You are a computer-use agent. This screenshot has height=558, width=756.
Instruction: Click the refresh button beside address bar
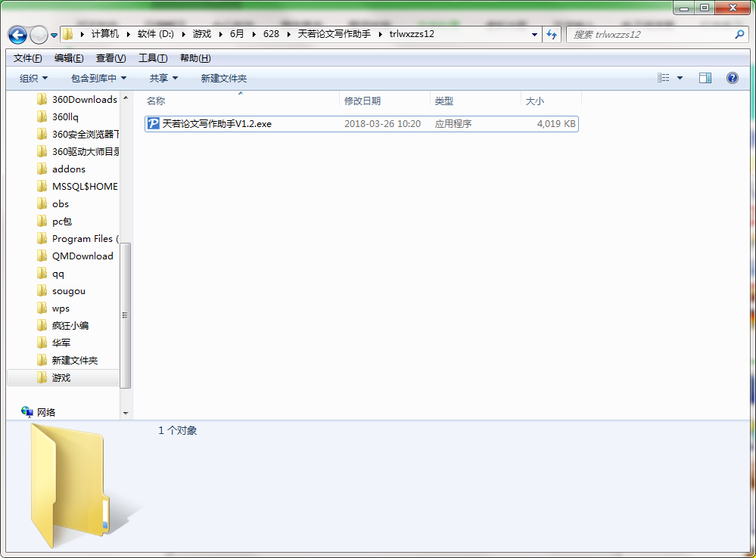pyautogui.click(x=552, y=34)
